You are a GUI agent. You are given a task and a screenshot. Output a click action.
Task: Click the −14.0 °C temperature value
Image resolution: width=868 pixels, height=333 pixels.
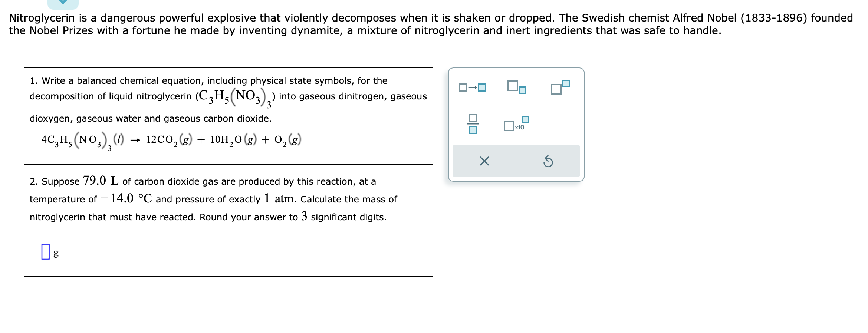tap(126, 198)
